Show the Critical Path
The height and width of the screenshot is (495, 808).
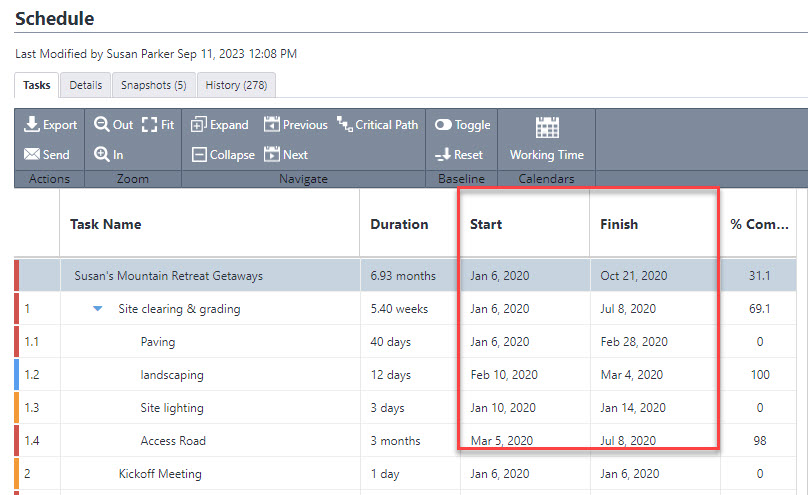(x=346, y=125)
